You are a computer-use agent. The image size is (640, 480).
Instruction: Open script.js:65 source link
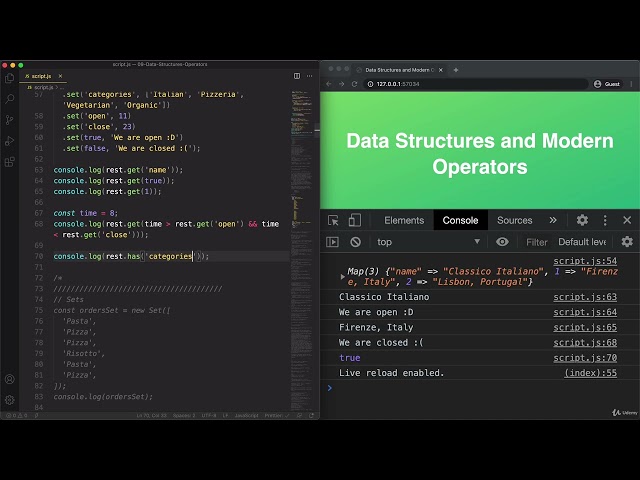tap(585, 327)
